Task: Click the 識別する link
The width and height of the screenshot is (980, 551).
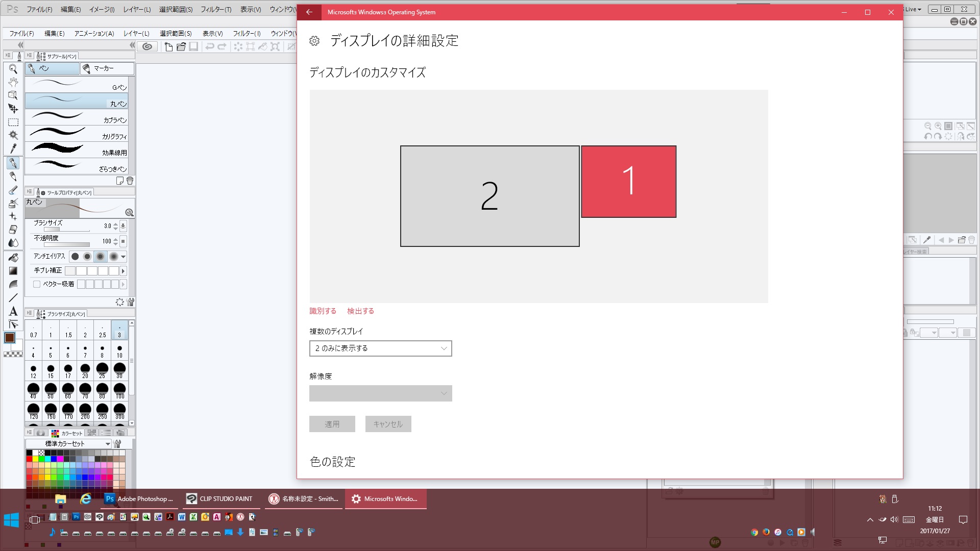Action: (x=323, y=311)
